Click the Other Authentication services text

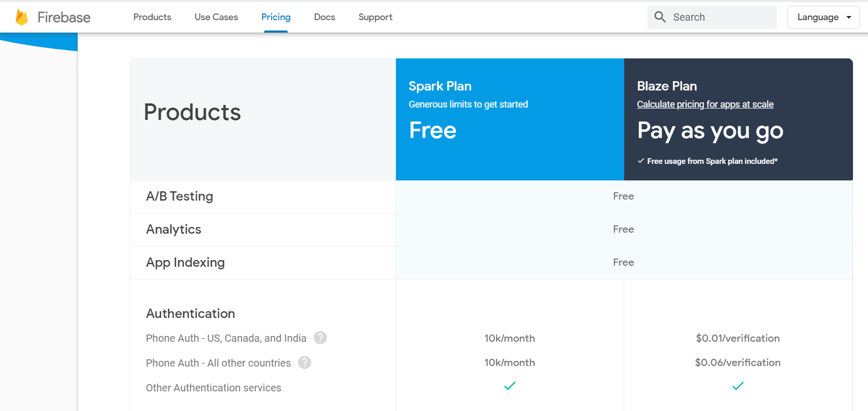(214, 388)
